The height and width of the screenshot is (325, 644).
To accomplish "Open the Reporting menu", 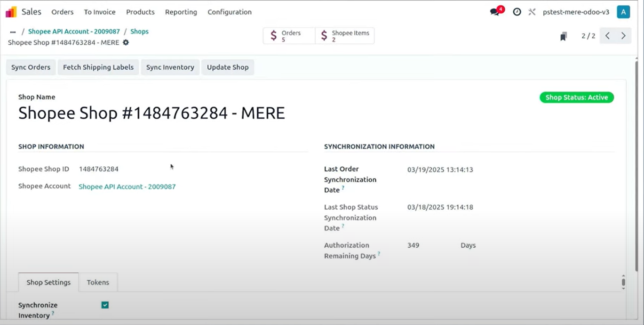I will click(x=181, y=12).
